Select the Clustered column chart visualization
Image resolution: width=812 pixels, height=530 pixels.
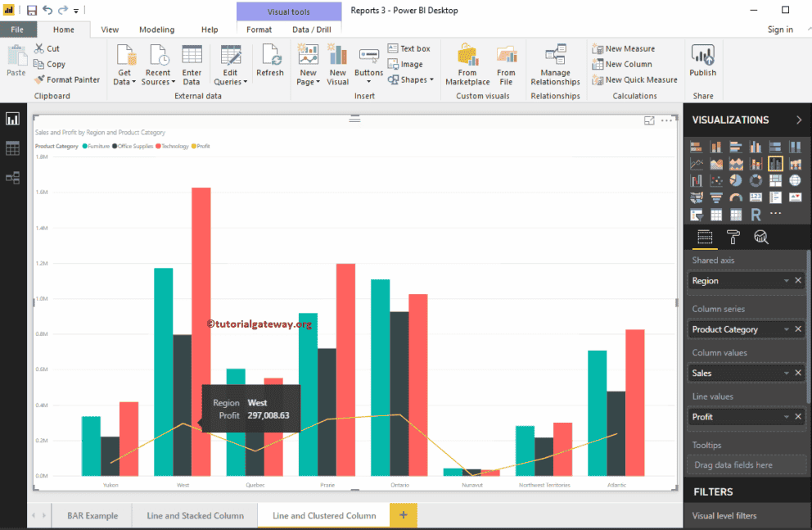point(756,147)
